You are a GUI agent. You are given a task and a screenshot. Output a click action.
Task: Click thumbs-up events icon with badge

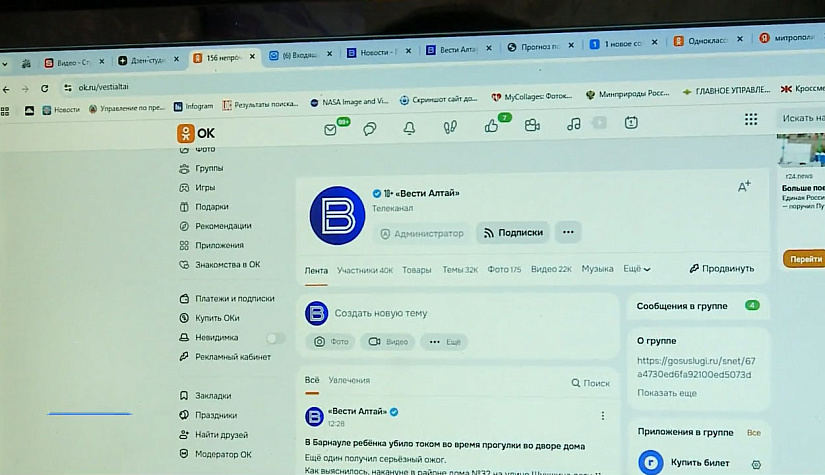[x=491, y=126]
